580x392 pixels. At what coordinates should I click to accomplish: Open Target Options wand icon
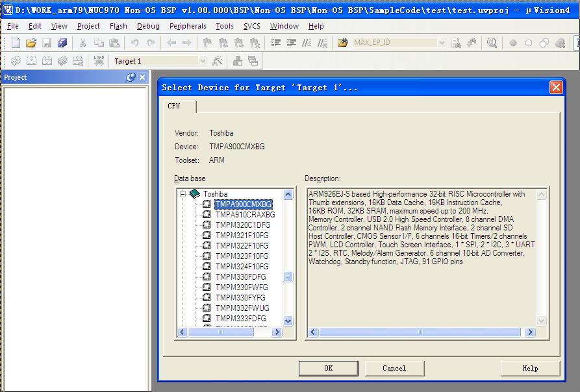[x=218, y=61]
